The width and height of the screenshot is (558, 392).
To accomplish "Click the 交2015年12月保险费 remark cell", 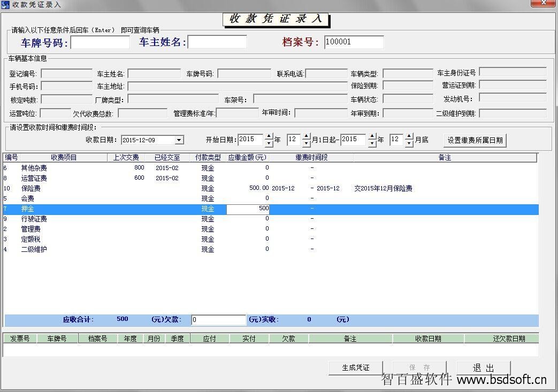I will [383, 189].
